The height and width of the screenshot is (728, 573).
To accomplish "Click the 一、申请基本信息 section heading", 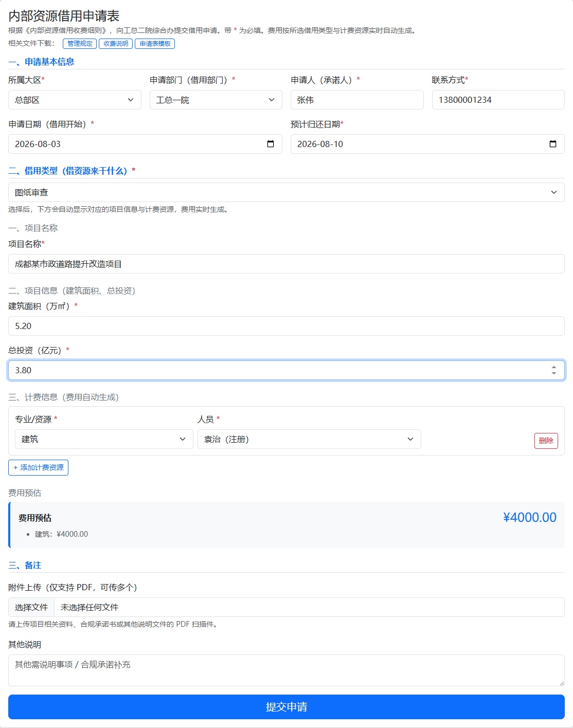I will 41,62.
